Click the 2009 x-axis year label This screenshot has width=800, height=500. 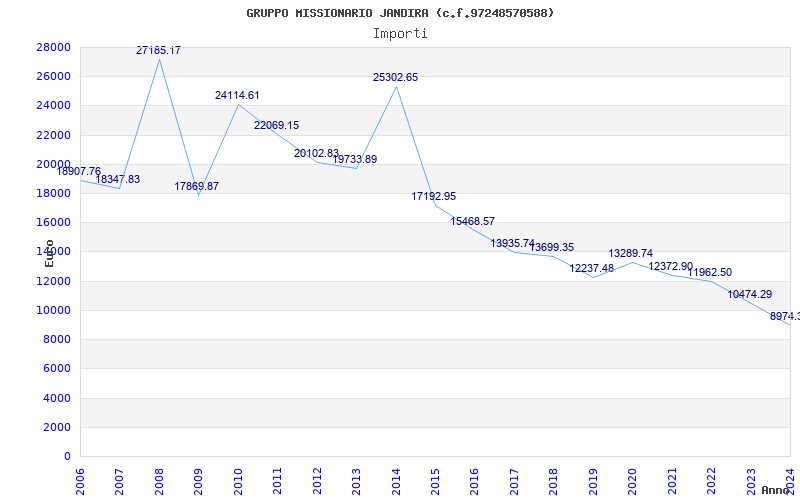point(198,481)
